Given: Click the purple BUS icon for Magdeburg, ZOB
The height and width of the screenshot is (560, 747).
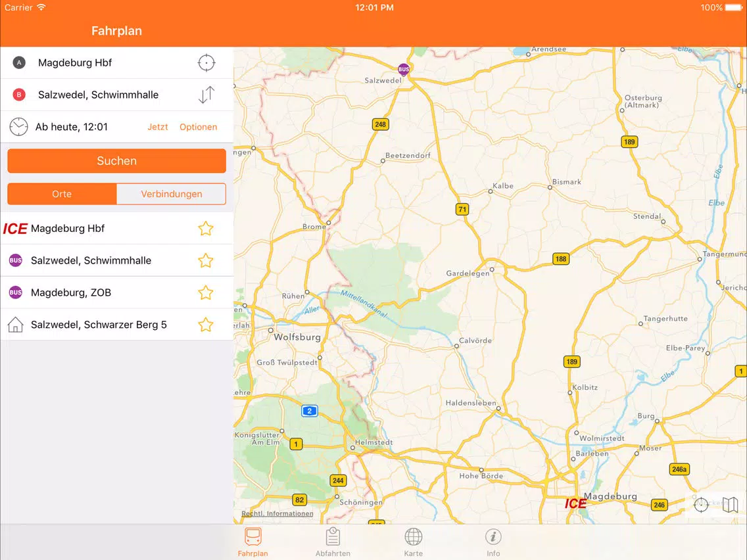Looking at the screenshot, I should (x=16, y=292).
